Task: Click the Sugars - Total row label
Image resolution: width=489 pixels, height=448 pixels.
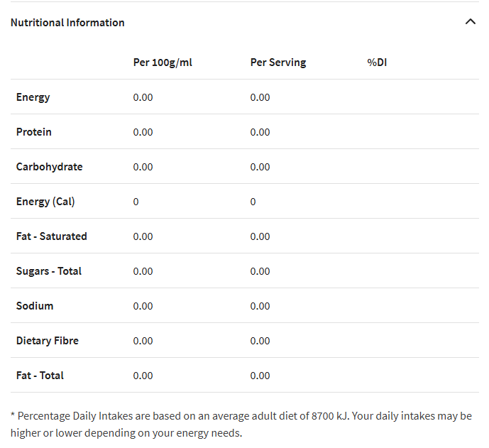Action: coord(49,271)
